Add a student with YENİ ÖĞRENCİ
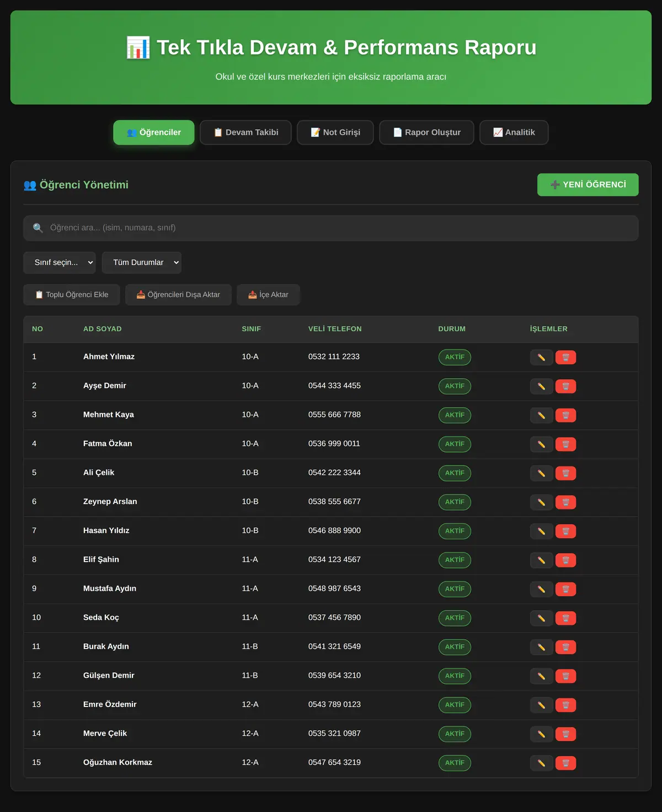The image size is (662, 812). click(x=588, y=185)
